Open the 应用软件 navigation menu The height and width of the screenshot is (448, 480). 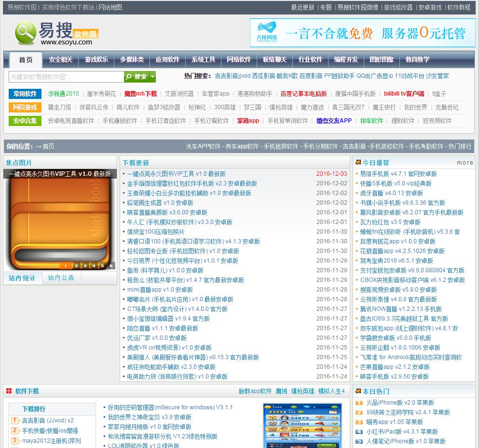[167, 59]
